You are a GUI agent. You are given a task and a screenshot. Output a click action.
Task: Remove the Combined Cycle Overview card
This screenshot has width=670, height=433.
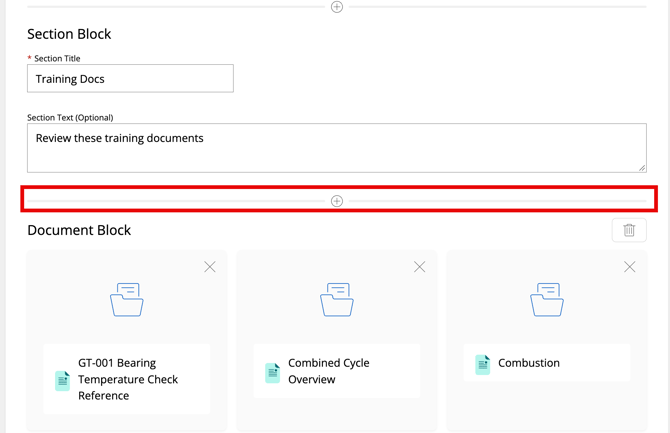(x=420, y=267)
